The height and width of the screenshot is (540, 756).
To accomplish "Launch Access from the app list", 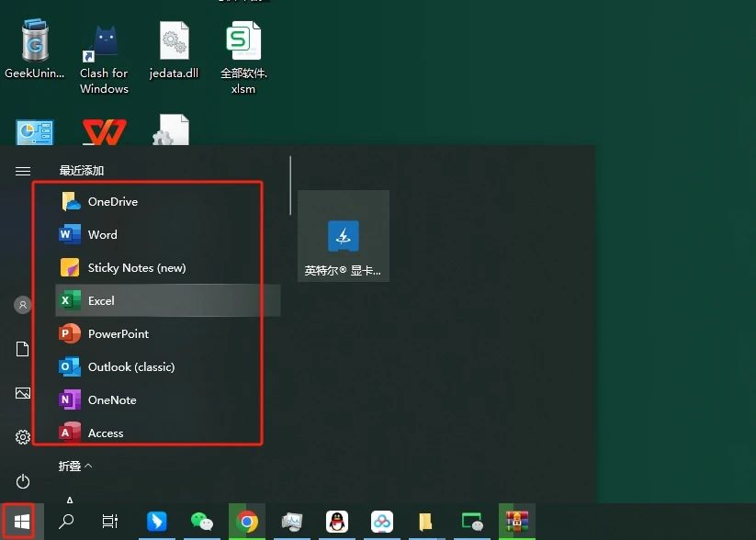I will (105, 433).
